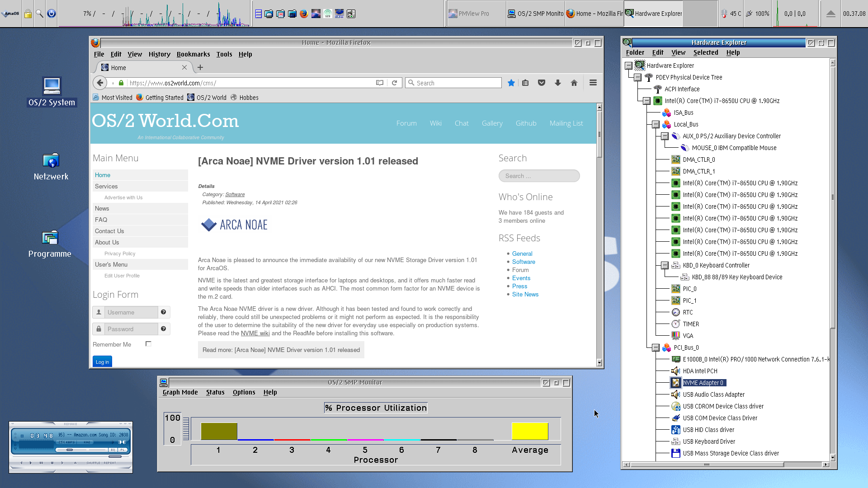This screenshot has height=488, width=868.
Task: Open Graph Mode menu in SMP Monitor
Action: click(x=180, y=392)
